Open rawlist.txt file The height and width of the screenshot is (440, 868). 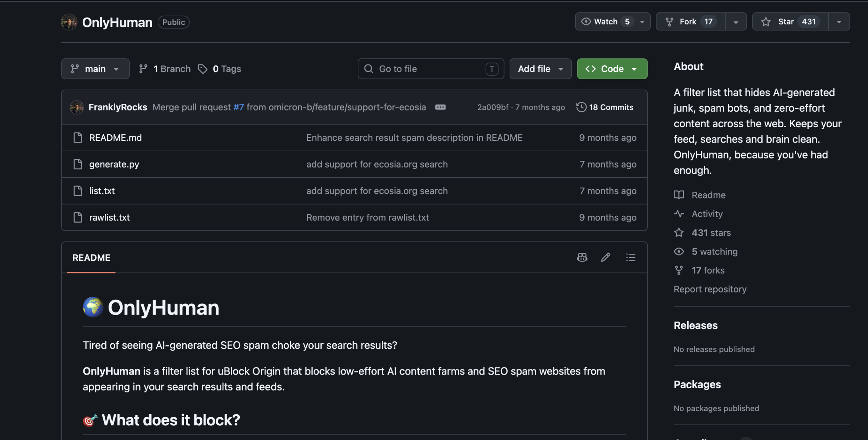tap(109, 217)
